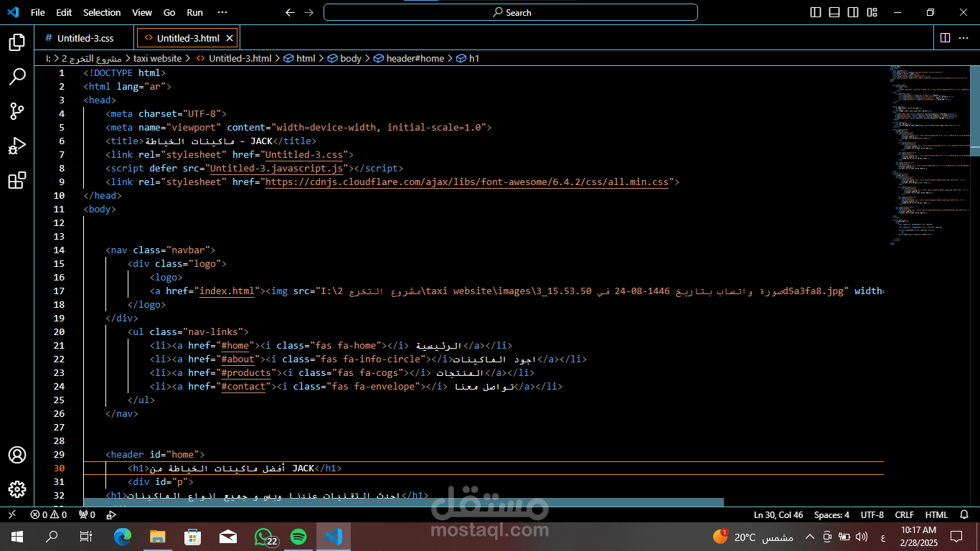Image resolution: width=980 pixels, height=551 pixels.
Task: Follow the Untitled-3.javascript.js link on line 8
Action: click(276, 168)
